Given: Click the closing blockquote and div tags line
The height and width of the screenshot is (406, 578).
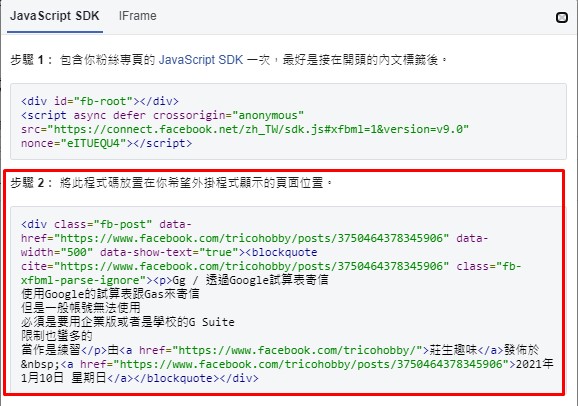Looking at the screenshot, I should [140, 378].
